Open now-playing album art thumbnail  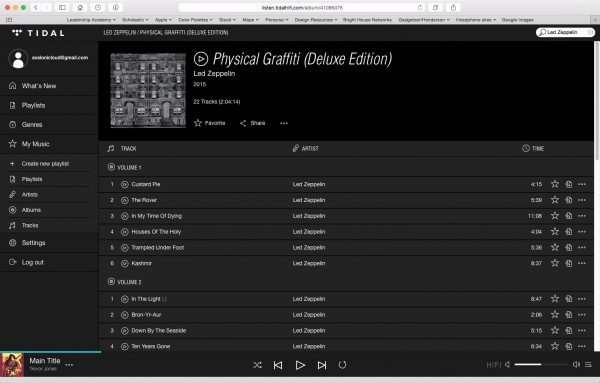click(12, 365)
